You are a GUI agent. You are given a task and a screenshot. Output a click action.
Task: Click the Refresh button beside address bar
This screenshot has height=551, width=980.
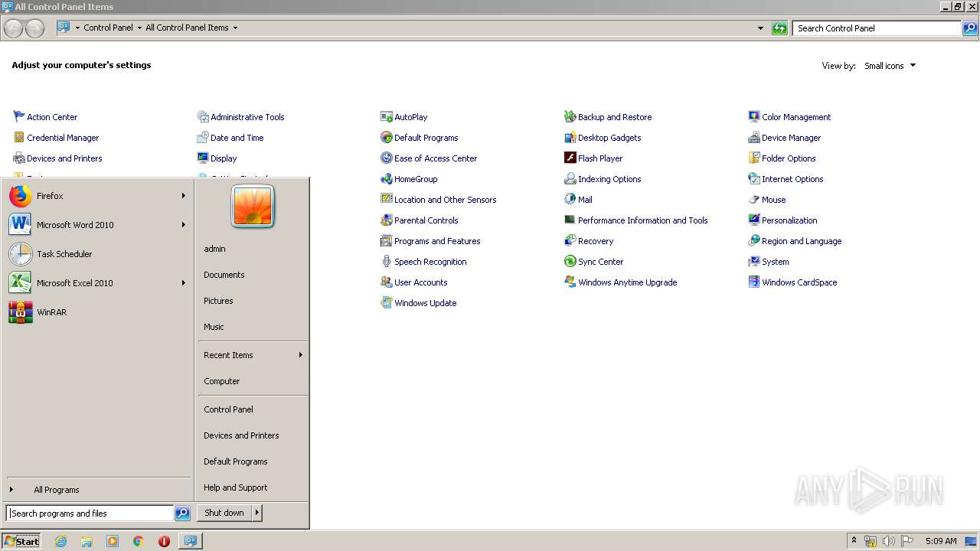tap(779, 28)
